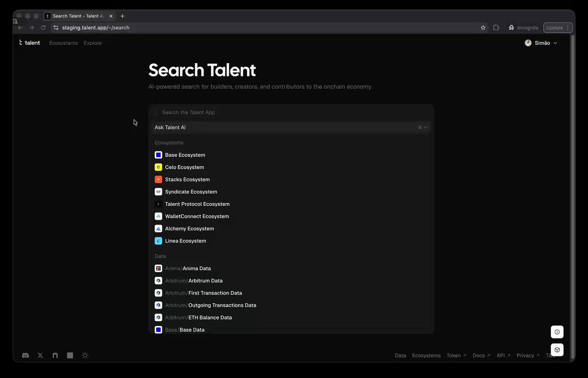Select Base Data result
The height and width of the screenshot is (378, 588).
[291, 329]
